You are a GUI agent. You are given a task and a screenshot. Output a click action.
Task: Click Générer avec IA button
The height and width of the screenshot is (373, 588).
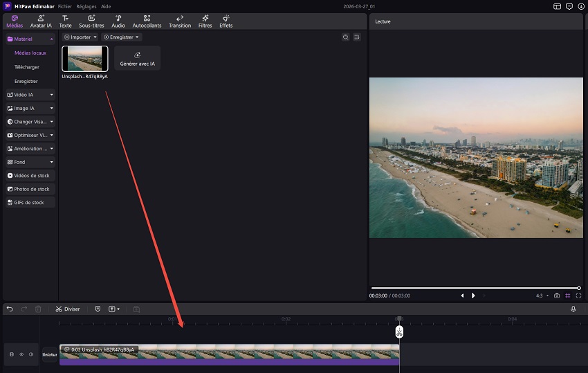(x=137, y=58)
